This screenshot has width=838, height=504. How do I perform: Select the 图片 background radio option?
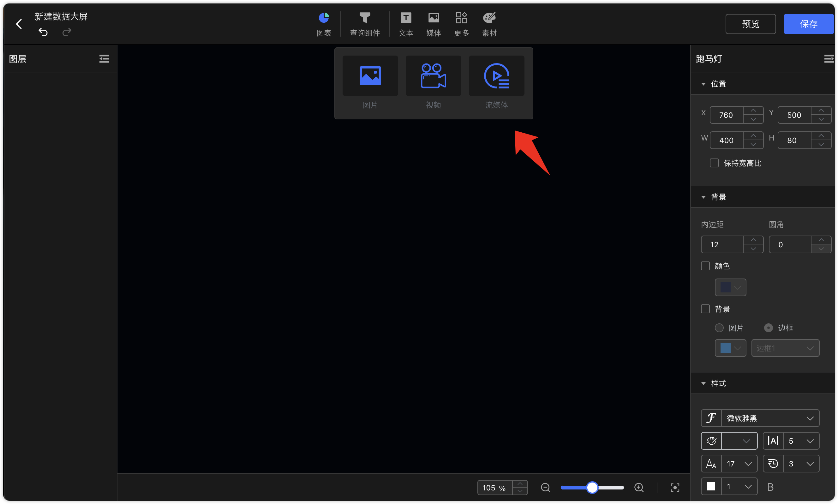click(719, 328)
